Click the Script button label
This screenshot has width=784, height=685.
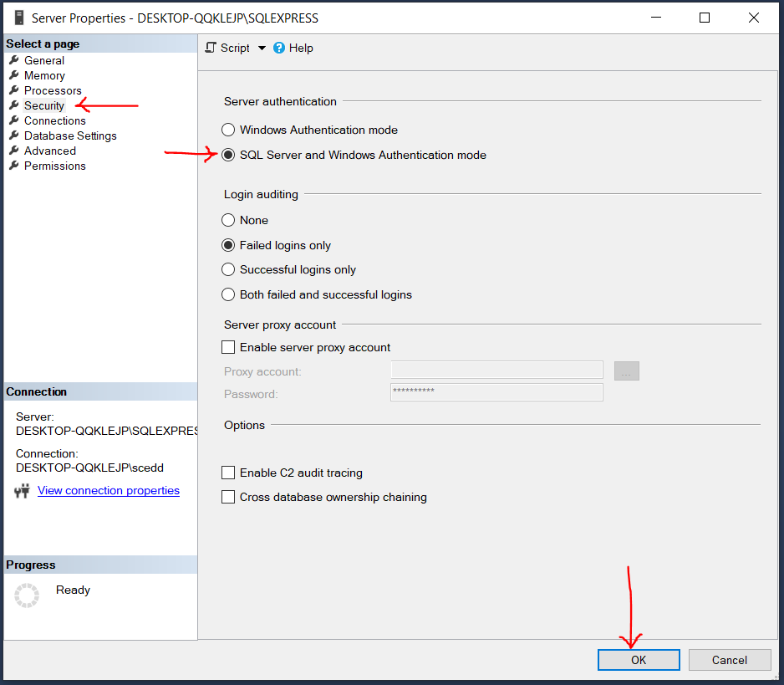tap(235, 48)
